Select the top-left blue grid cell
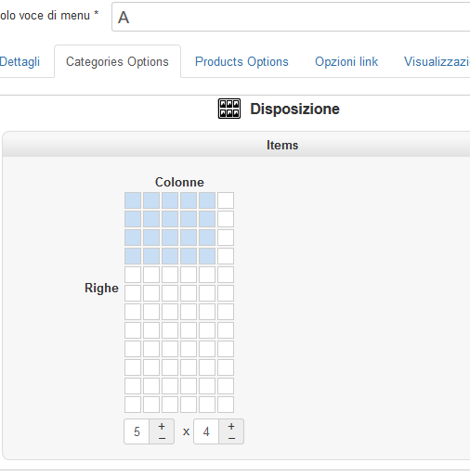This screenshot has height=476, width=470. tap(133, 200)
